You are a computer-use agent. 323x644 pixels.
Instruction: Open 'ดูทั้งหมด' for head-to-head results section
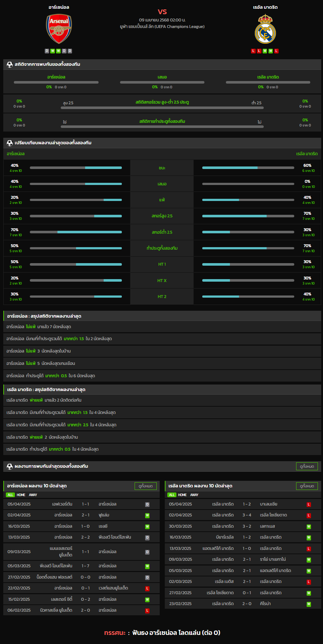[307, 466]
